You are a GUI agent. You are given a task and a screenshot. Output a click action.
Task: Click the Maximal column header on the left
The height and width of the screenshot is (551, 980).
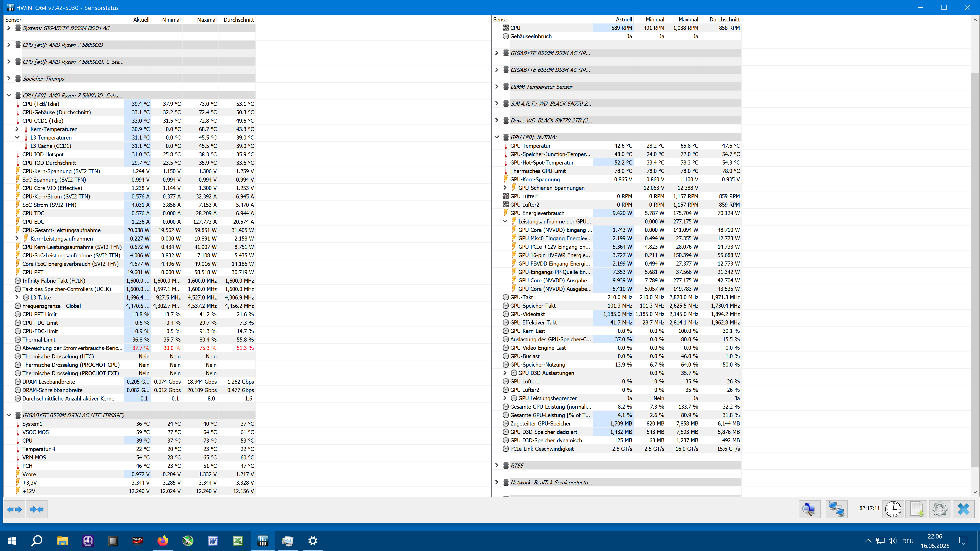pyautogui.click(x=206, y=20)
